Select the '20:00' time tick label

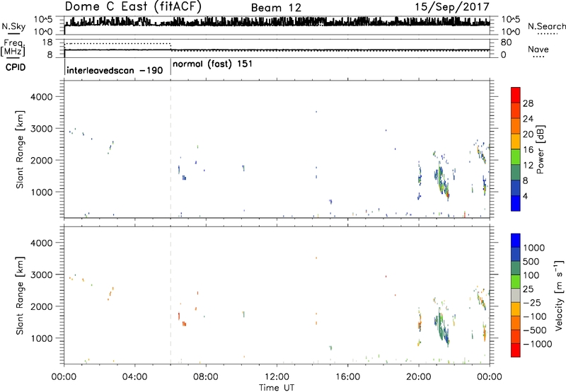coord(419,377)
